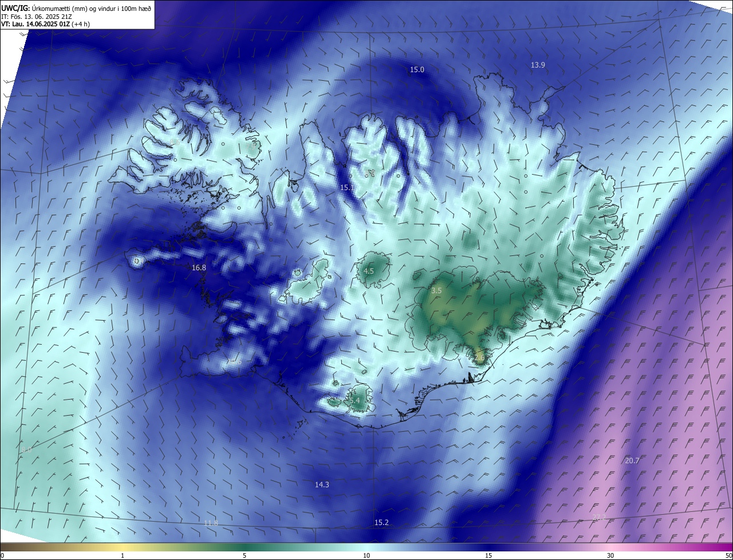Click the 30 tick on the color scale
The width and height of the screenshot is (733, 560).
click(610, 555)
